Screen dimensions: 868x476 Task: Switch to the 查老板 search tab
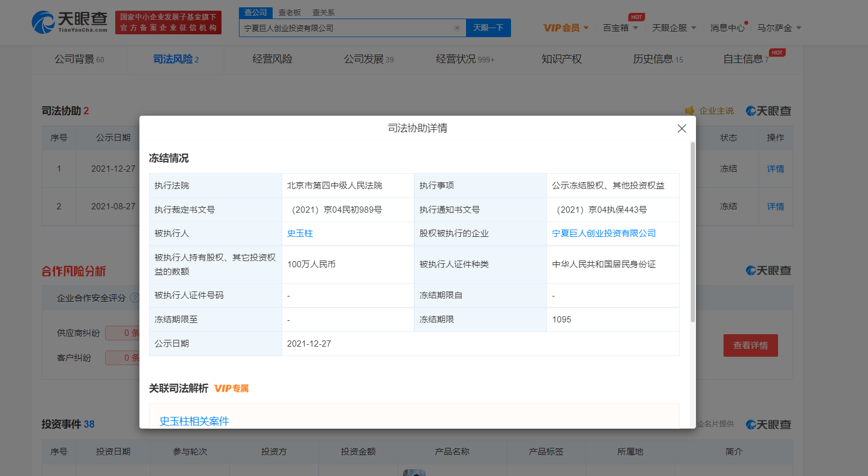289,12
